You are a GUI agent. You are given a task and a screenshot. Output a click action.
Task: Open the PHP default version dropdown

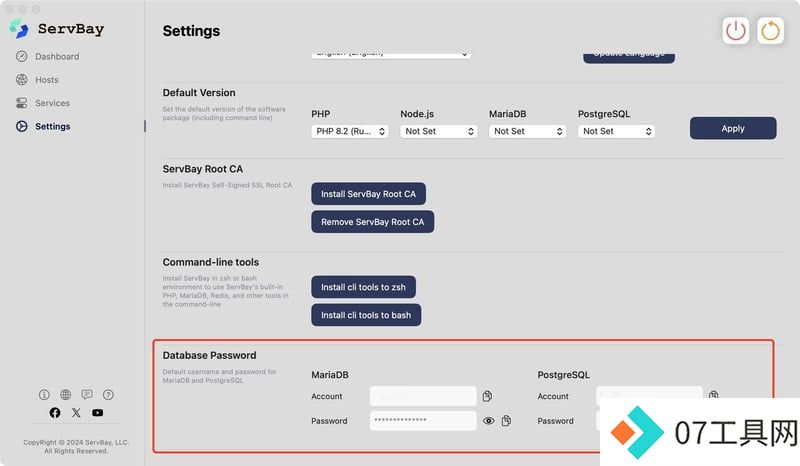pyautogui.click(x=350, y=131)
